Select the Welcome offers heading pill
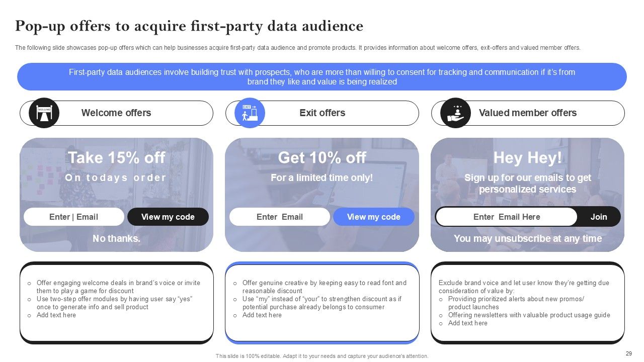 tap(116, 113)
